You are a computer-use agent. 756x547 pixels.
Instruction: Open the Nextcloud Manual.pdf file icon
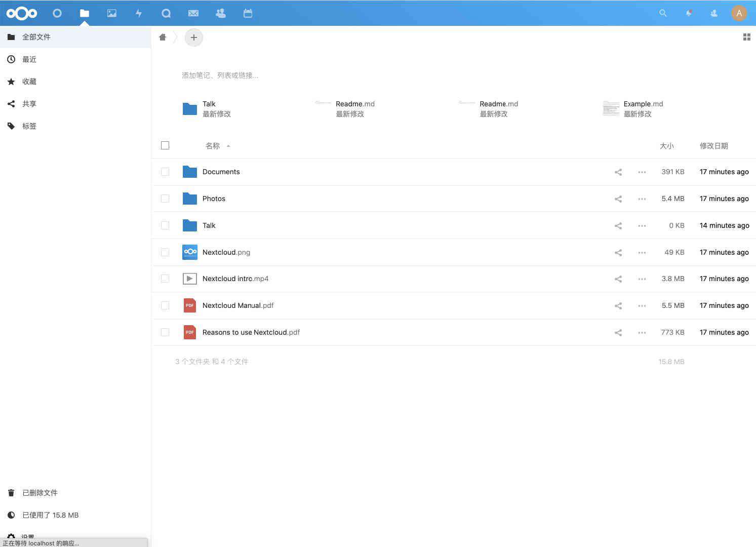(x=190, y=305)
